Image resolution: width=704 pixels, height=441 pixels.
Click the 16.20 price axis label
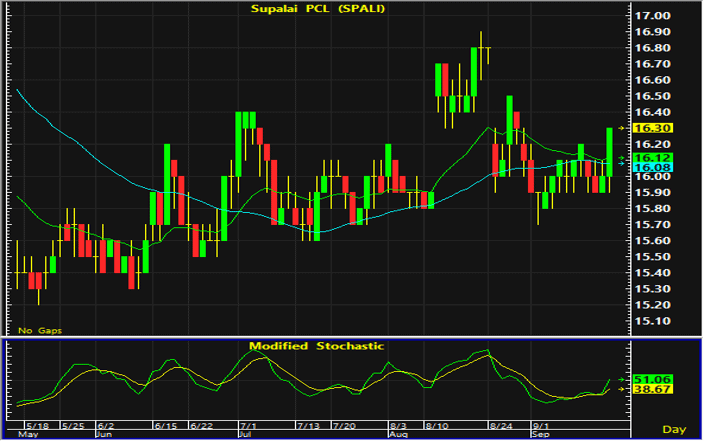[x=652, y=144]
